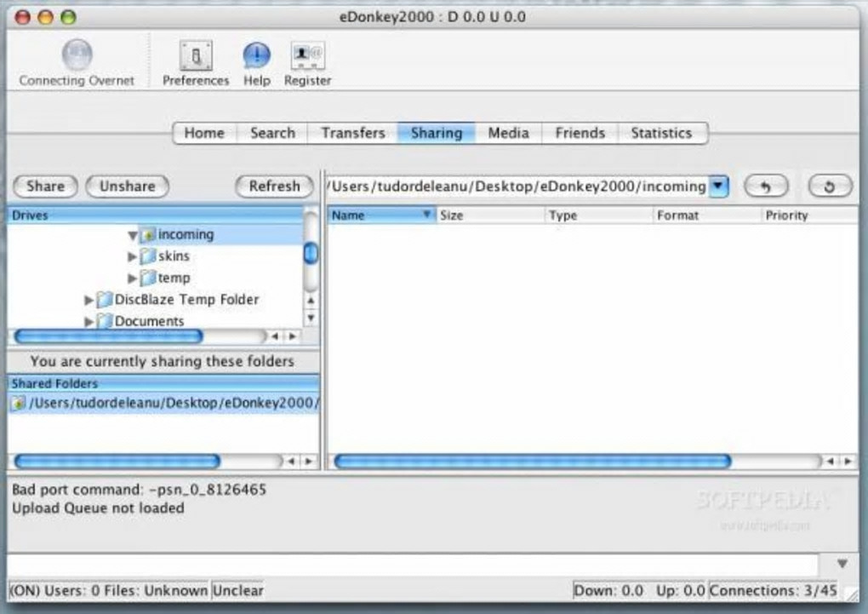Click the Down: 0.0 status entry
Screen dimensions: 868x614
tap(608, 591)
